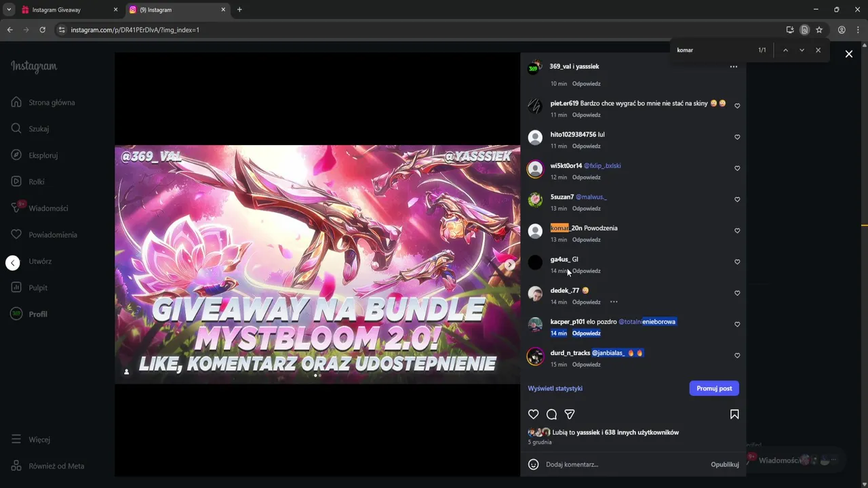This screenshot has height=488, width=868.
Task: Like wi5kt0or14's comment
Action: click(x=737, y=168)
